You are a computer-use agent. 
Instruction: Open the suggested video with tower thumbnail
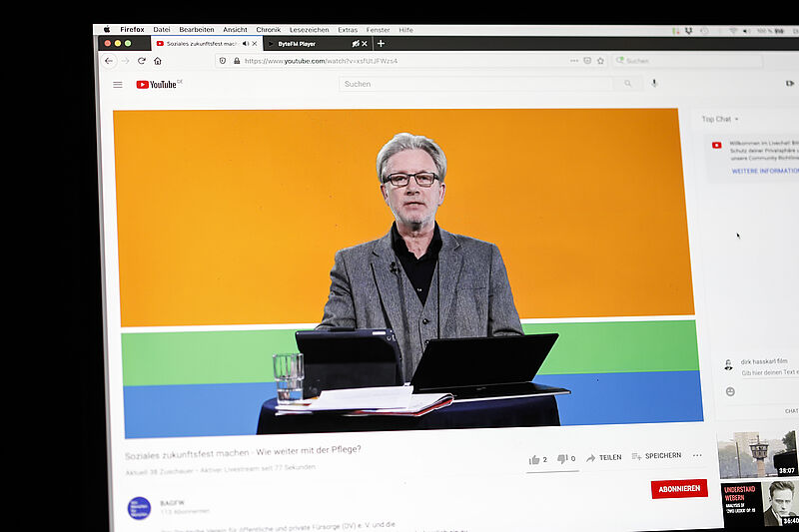(757, 453)
